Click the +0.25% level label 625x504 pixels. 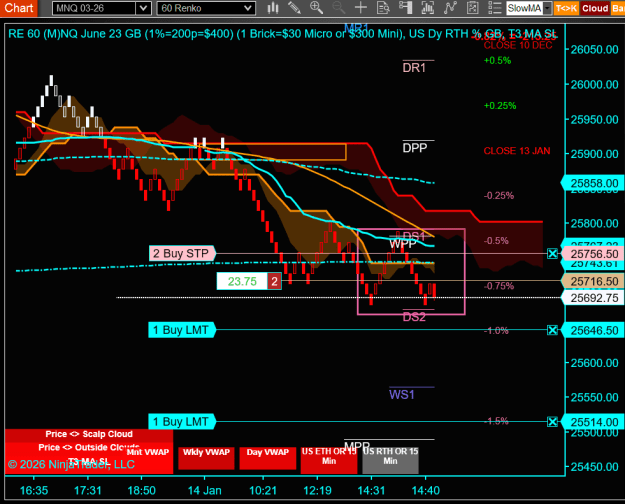point(500,106)
